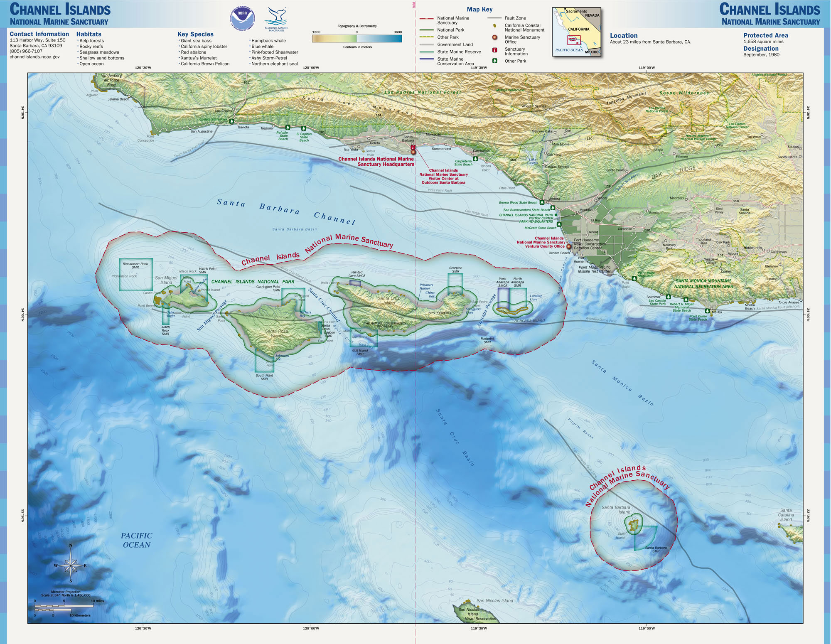
Task: Click the Santa Barbara Island label
Action: pos(616,509)
